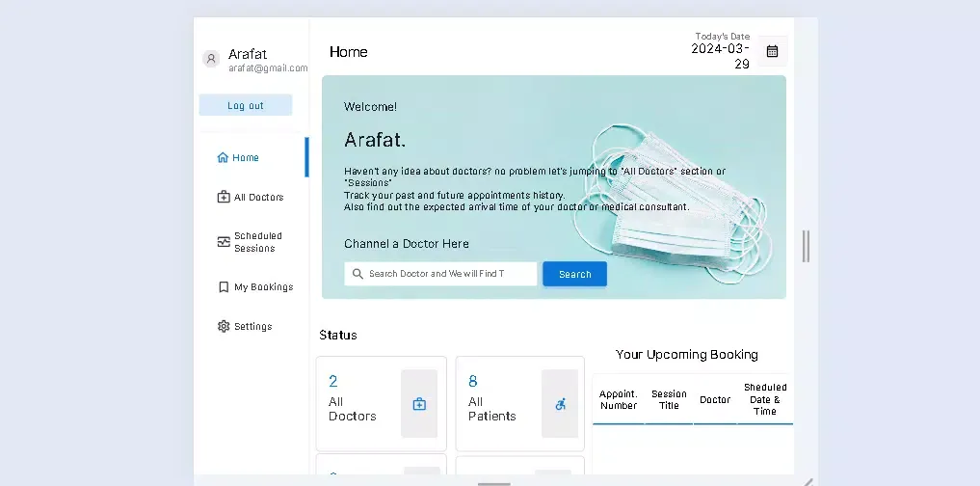Click the horizontal scrollbar handle at window bottom
The image size is (980, 486).
494,483
